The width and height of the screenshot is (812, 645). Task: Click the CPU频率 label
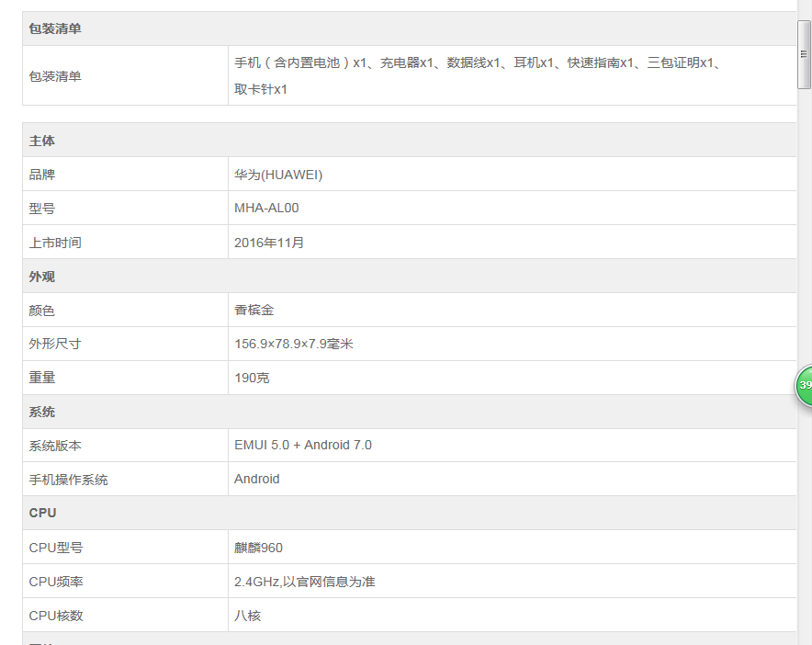pyautogui.click(x=56, y=582)
